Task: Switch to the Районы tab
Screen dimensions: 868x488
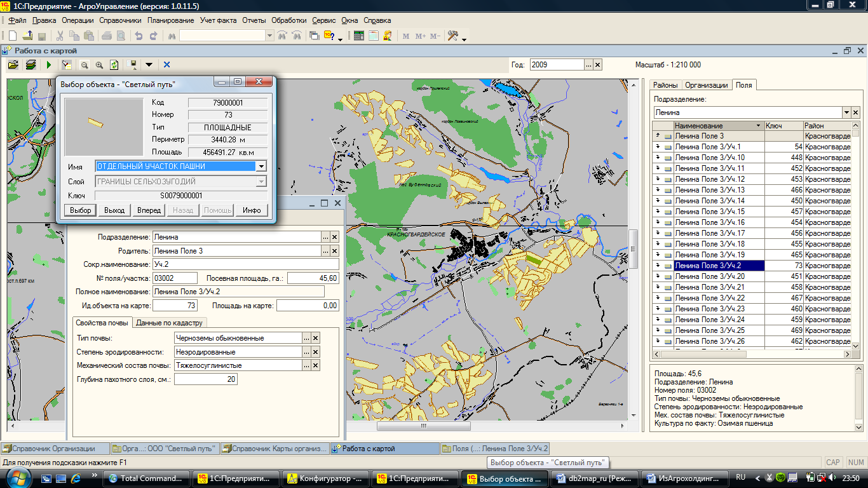Action: pos(666,85)
